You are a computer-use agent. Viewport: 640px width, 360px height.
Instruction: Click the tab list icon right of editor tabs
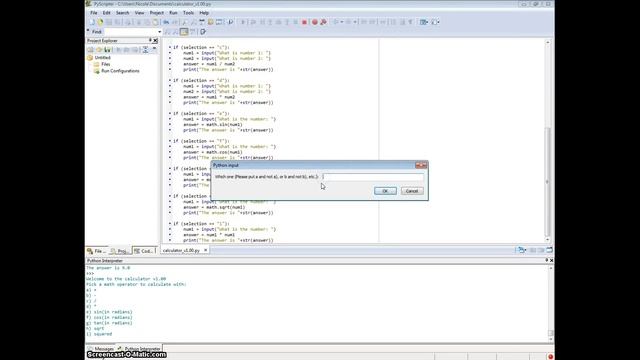click(521, 250)
